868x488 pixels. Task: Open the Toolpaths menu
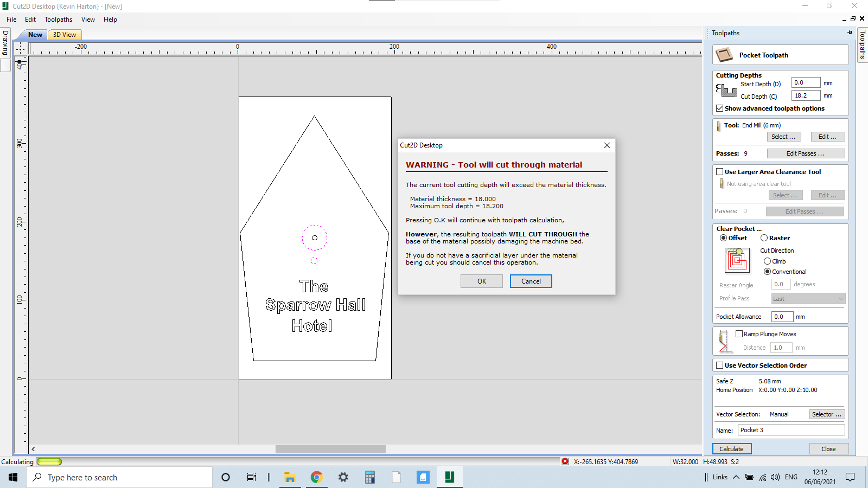[x=58, y=19]
